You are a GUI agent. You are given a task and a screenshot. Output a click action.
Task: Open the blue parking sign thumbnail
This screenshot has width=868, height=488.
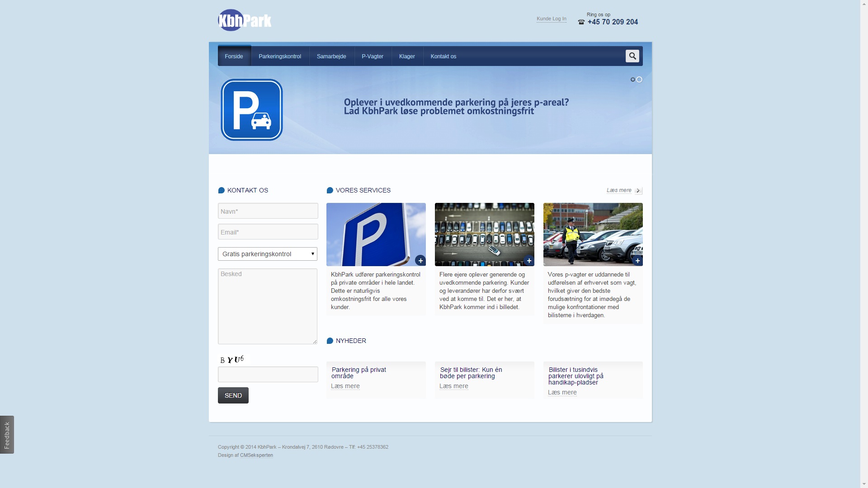376,235
